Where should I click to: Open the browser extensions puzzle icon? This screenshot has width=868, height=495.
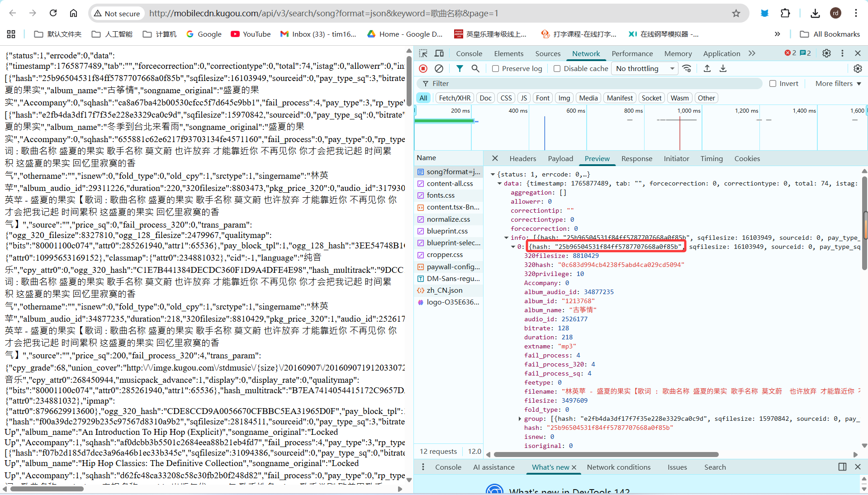pos(785,13)
